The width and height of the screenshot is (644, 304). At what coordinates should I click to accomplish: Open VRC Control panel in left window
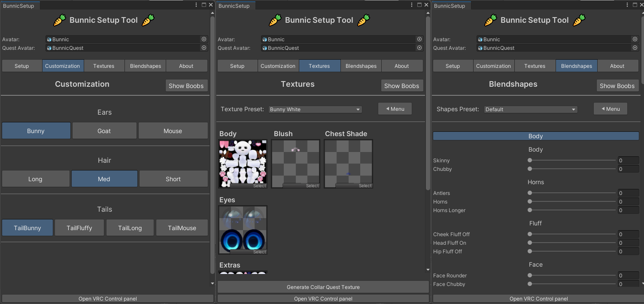tap(108, 298)
